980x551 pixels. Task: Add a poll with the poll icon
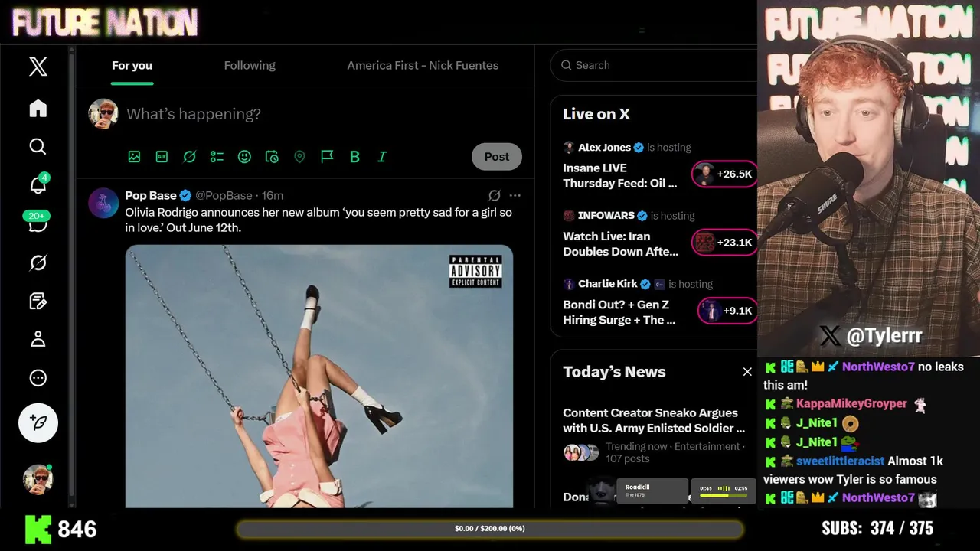pos(217,157)
